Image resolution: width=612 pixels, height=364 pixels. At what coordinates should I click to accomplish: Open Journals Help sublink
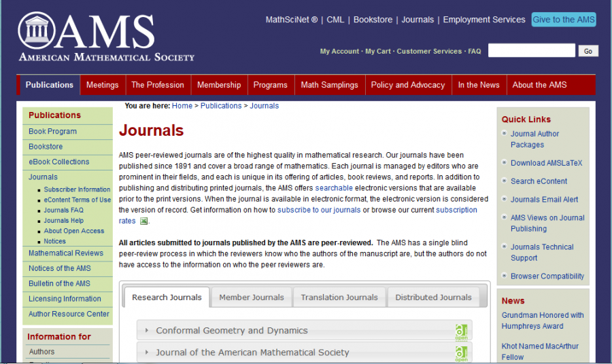64,221
